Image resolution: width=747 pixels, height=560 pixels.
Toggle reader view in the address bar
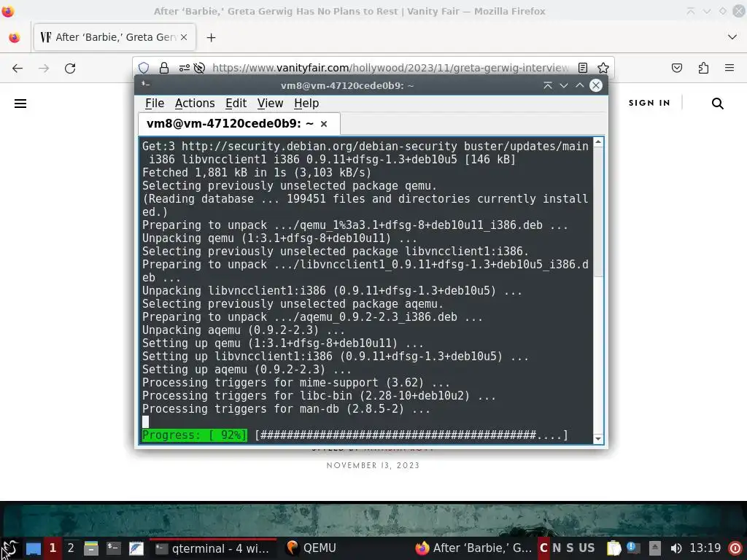[583, 68]
